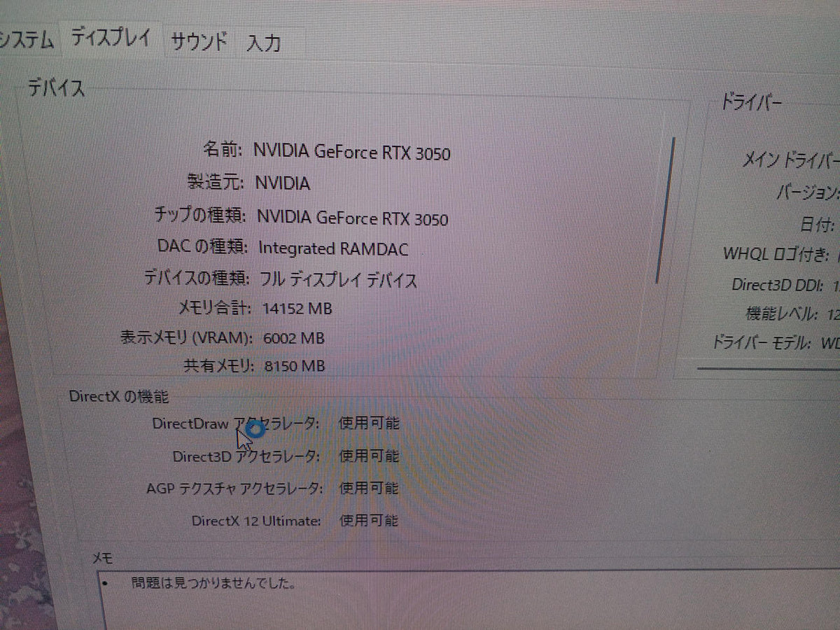This screenshot has height=630, width=840.
Task: Click the 製造元: label
Action: [x=215, y=183]
